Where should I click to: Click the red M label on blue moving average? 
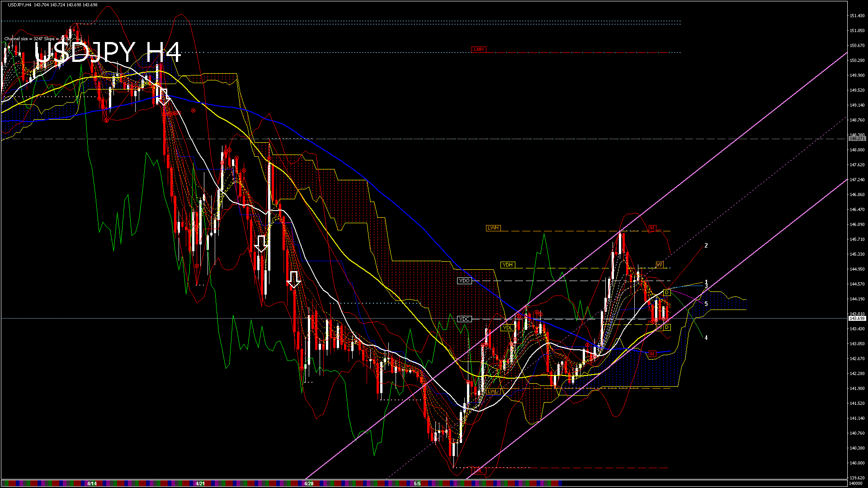tap(652, 354)
